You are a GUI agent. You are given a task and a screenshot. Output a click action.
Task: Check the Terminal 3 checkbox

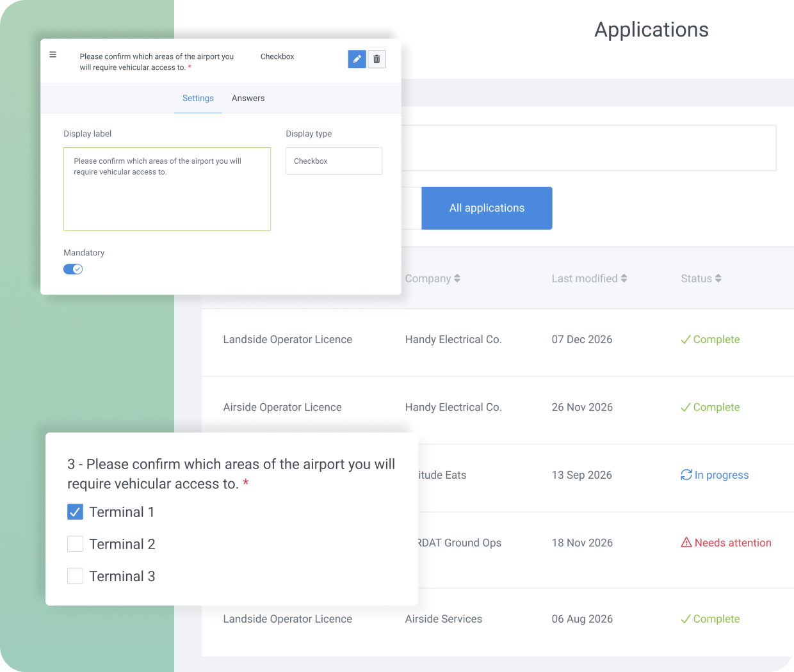coord(76,576)
